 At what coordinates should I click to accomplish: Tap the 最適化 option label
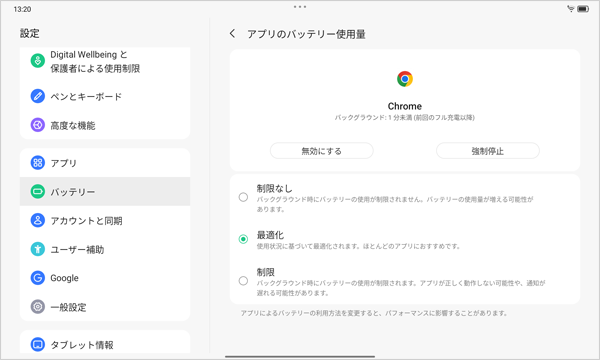[270, 235]
